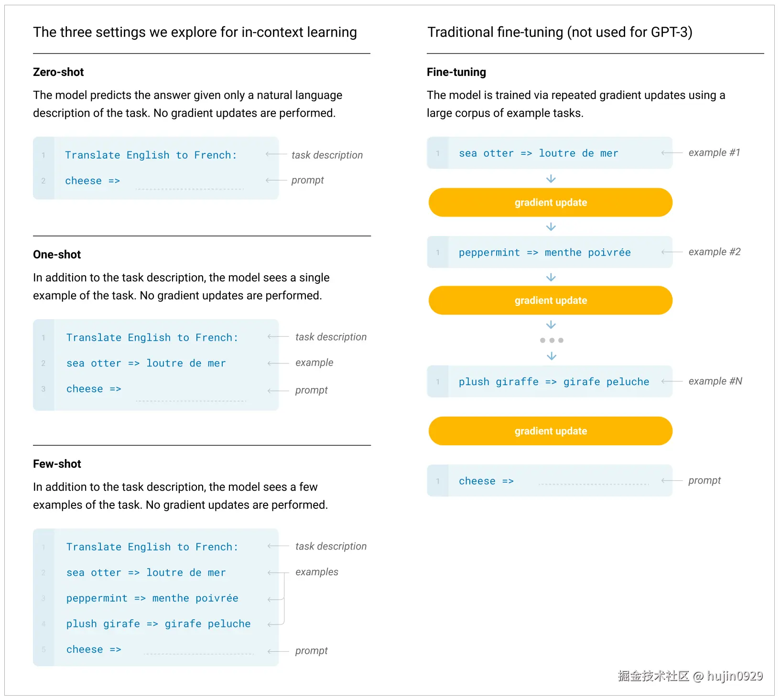Click the three-dot ellipsis in fine-tuning flow
Image resolution: width=780 pixels, height=700 pixels.
[x=551, y=340]
